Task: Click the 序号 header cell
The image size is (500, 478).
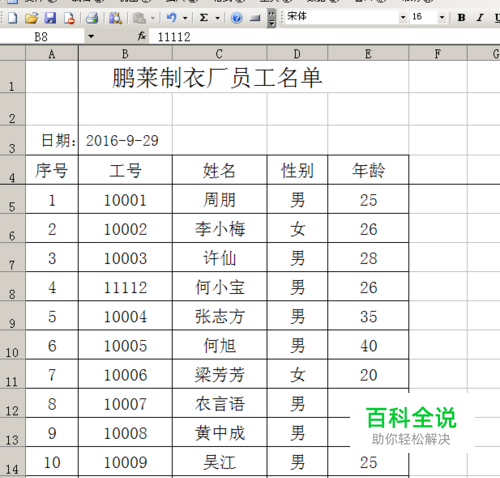Action: click(52, 170)
